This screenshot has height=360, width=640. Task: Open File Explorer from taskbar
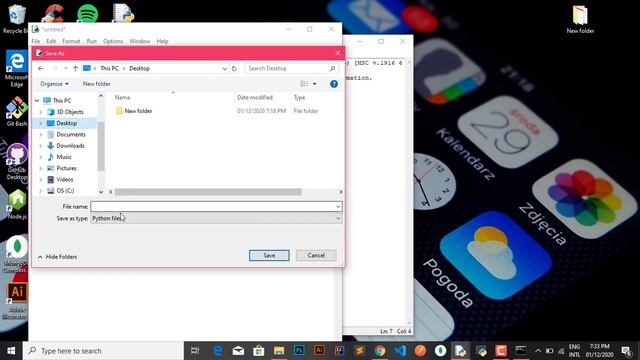[x=279, y=351]
